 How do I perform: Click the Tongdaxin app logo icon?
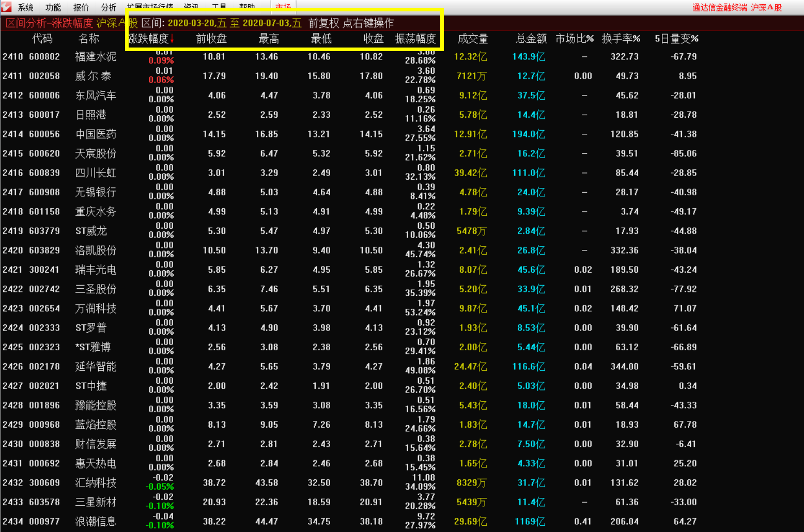point(6,6)
